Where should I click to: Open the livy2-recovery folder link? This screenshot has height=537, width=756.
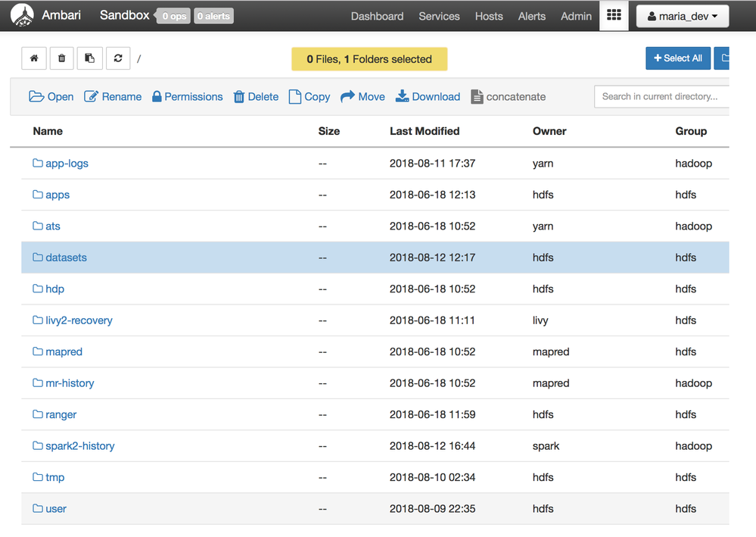point(79,320)
